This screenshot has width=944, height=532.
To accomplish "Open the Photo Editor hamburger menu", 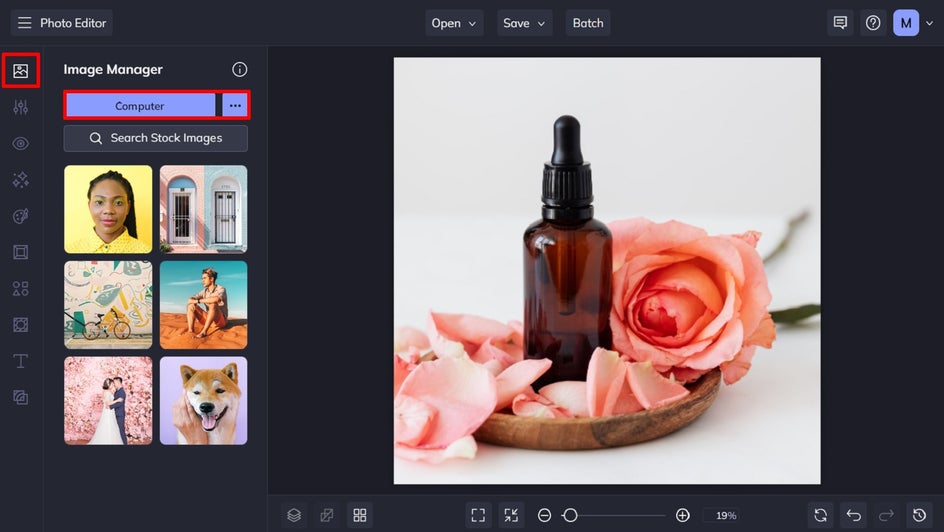I will 25,23.
